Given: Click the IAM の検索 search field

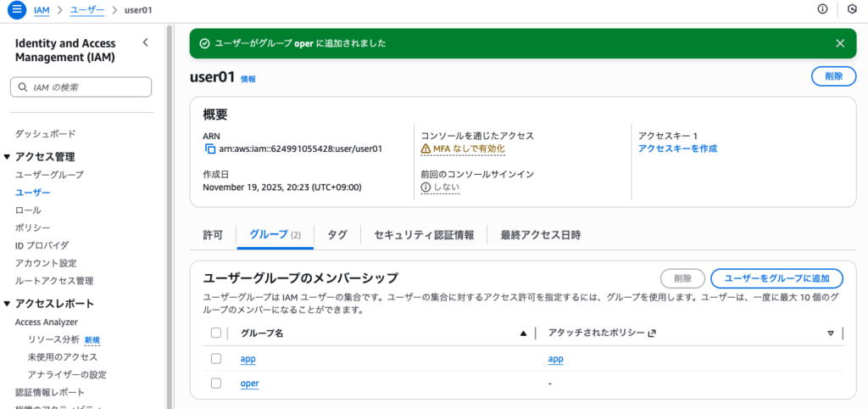Looking at the screenshot, I should point(81,87).
